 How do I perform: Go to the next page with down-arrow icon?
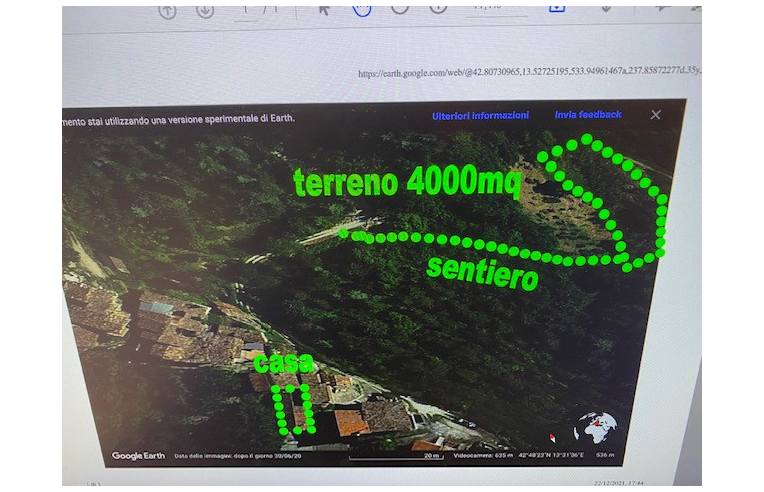click(205, 11)
